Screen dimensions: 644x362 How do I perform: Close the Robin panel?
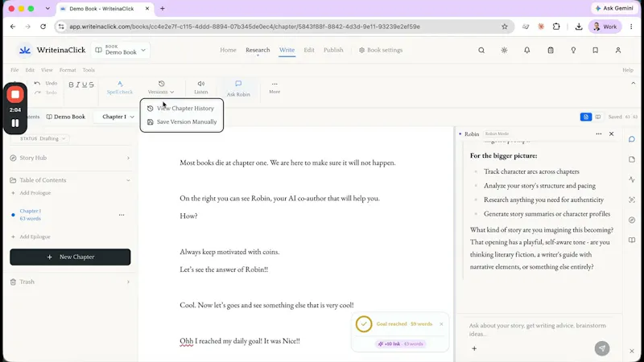coord(612,134)
